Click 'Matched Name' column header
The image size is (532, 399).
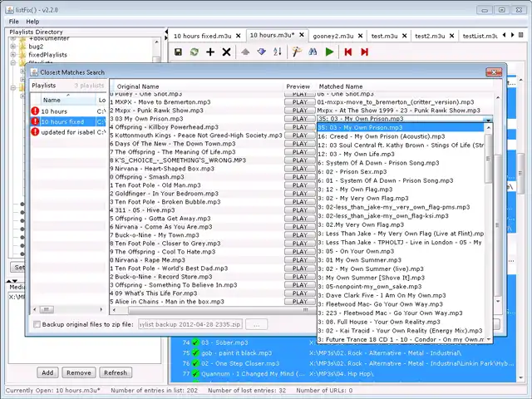pos(341,86)
